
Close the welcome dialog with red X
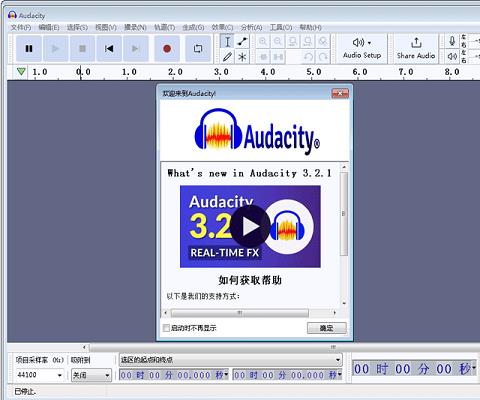[x=340, y=93]
